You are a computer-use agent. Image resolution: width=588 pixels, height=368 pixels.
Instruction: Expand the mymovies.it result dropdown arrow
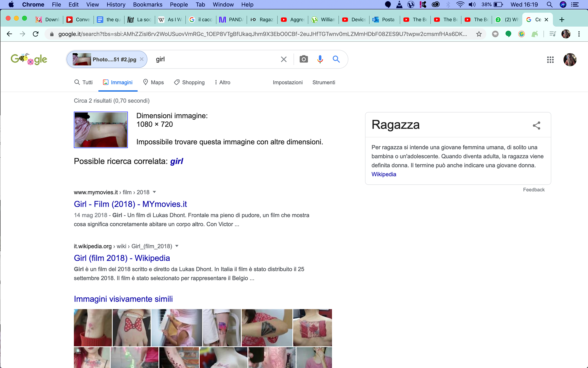(154, 192)
